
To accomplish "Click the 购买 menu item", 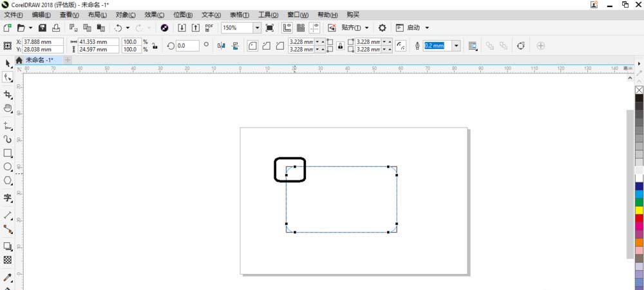I will pyautogui.click(x=353, y=15).
